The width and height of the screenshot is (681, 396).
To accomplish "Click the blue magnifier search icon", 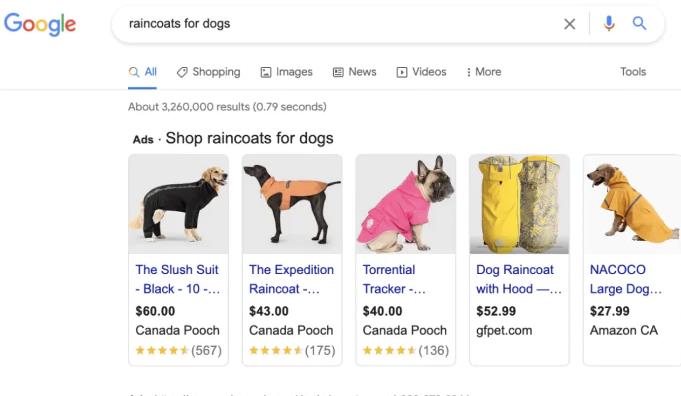I will pos(639,23).
